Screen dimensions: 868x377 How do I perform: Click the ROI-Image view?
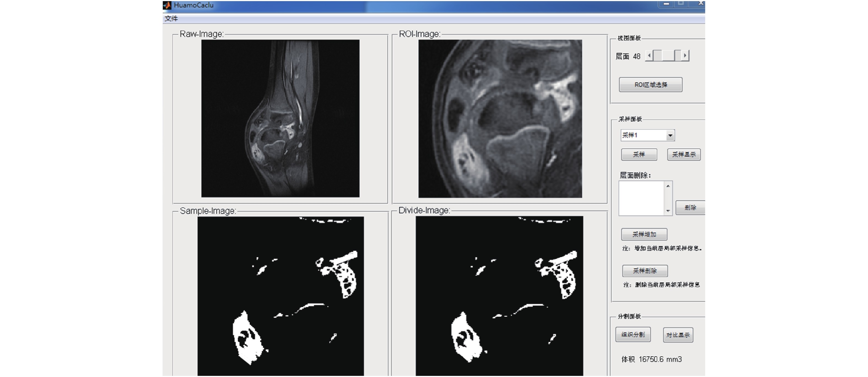pos(500,119)
